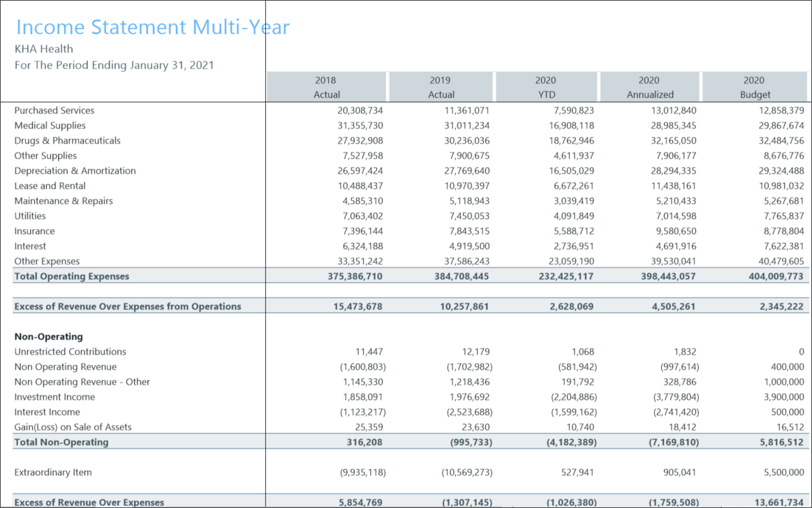Select Gain(Loss) on Sale of Assets label

[x=73, y=427]
